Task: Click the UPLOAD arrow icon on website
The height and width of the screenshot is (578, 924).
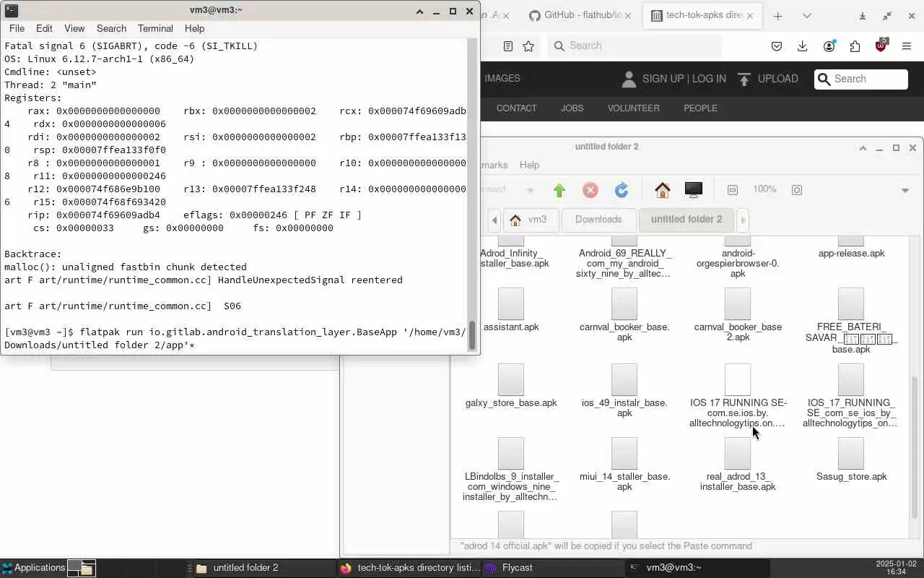Action: coord(744,79)
